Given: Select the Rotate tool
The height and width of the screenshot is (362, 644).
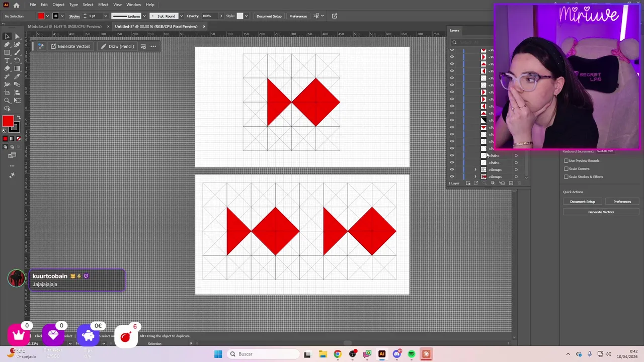Looking at the screenshot, I should click(17, 60).
